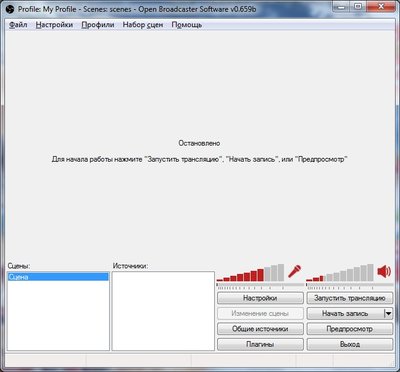Mute the microphone using the red mic icon
The image size is (400, 372).
(294, 272)
